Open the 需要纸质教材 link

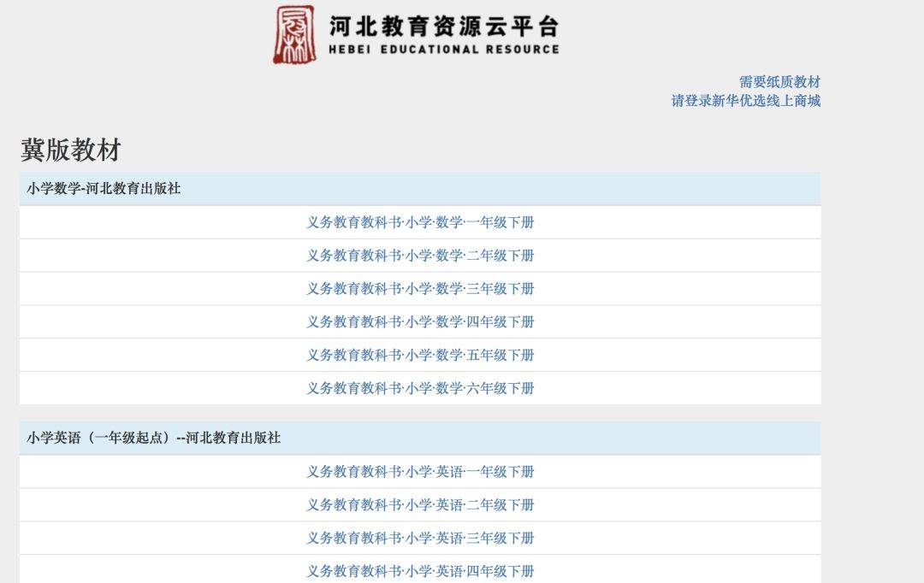[779, 82]
